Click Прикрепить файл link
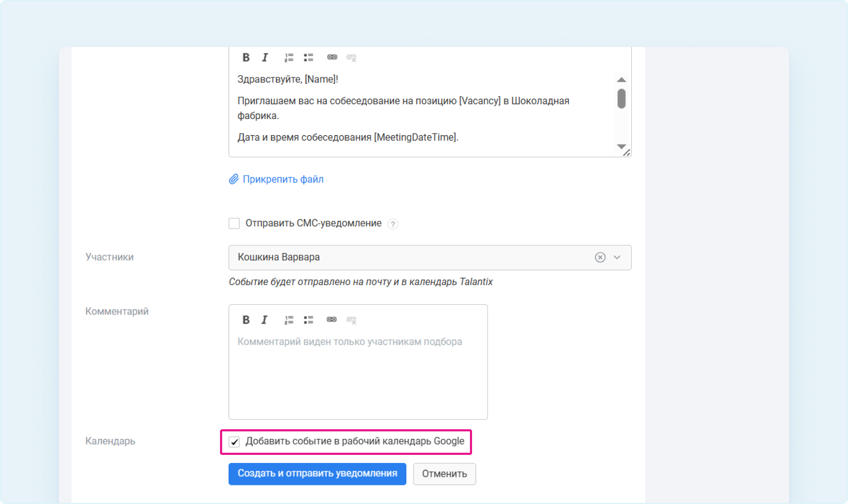This screenshot has width=848, height=504. click(282, 179)
